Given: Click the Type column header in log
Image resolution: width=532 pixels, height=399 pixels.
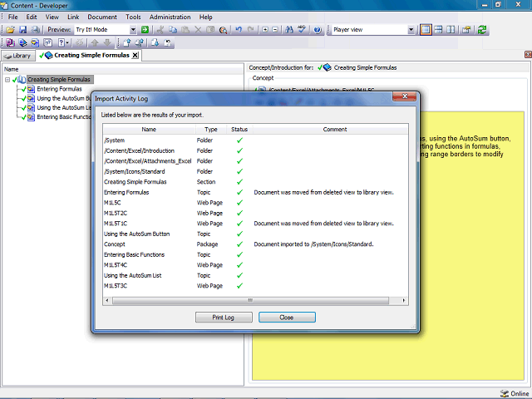Looking at the screenshot, I should [x=210, y=130].
